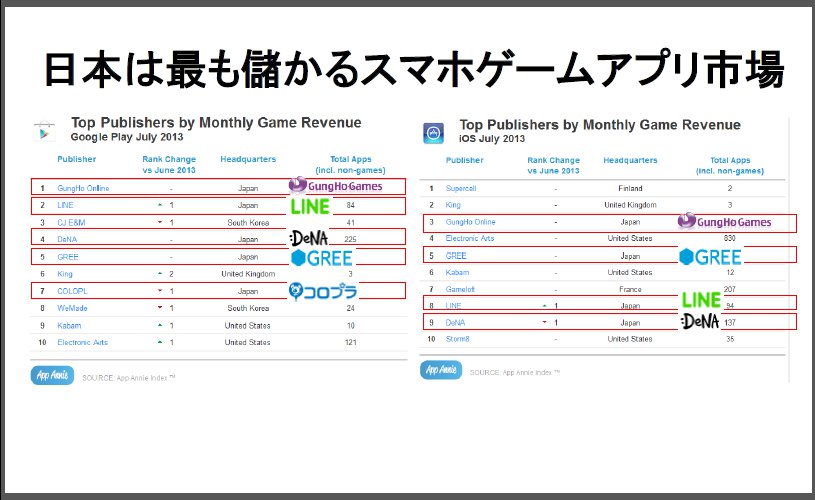Click the 'Finland' headquarters cell
Viewport: 815px width, 500px height.
(630, 188)
